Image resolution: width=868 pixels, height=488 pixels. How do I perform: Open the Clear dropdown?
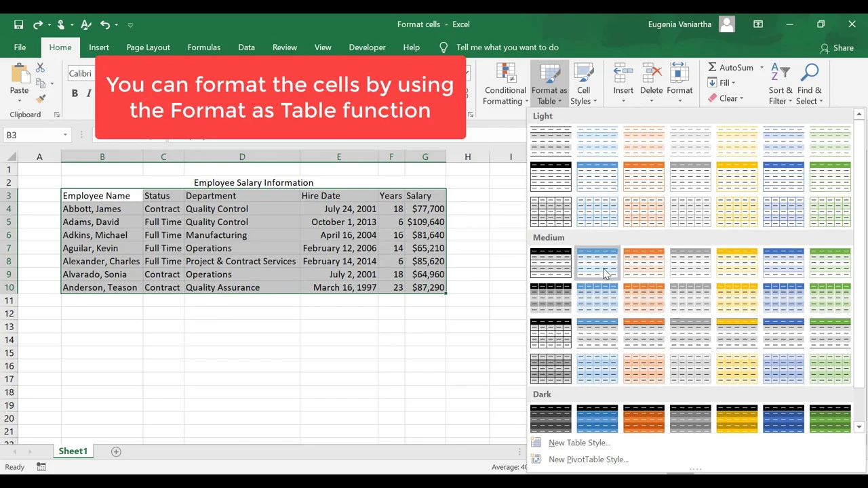[726, 98]
